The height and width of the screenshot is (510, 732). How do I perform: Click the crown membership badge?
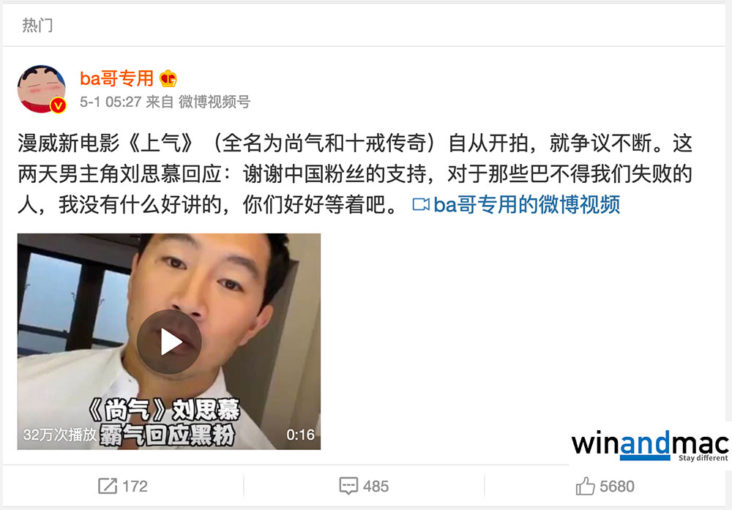tap(168, 78)
